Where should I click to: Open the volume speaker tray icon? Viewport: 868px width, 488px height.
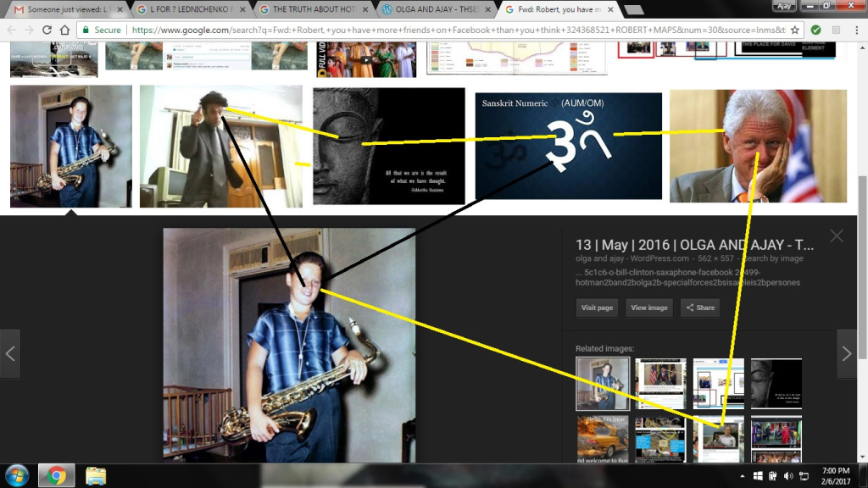click(788, 476)
